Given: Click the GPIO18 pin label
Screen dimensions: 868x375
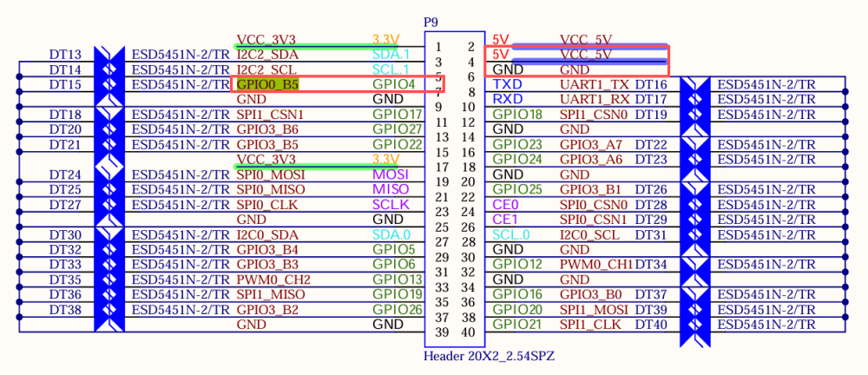Looking at the screenshot, I should point(517,115).
